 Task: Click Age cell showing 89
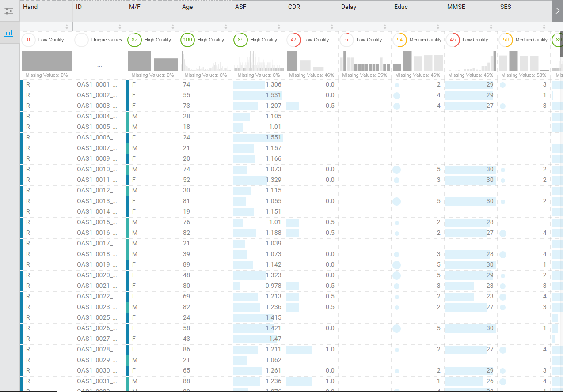point(186,264)
